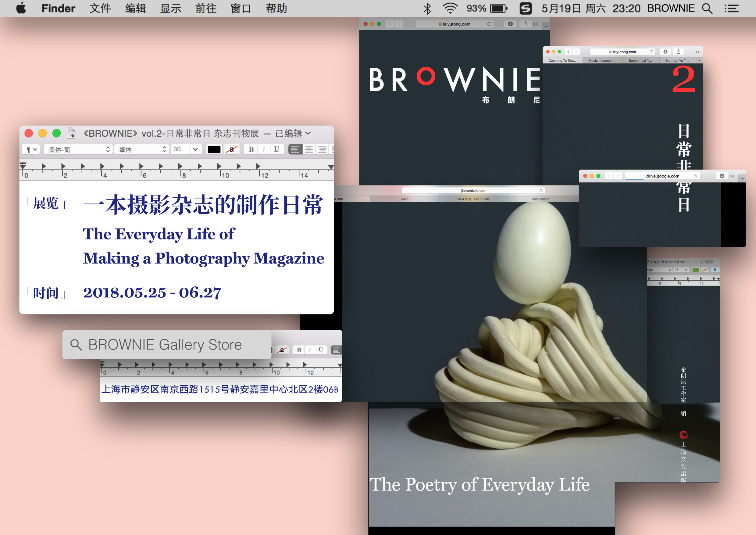Show downloads in the drive.google.com window
The image size is (756, 535).
[x=722, y=176]
